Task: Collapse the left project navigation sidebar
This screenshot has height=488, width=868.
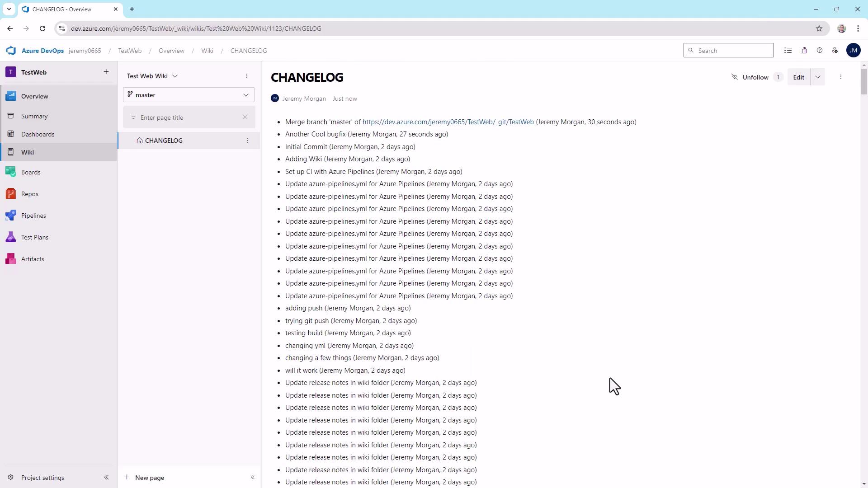Action: pos(106,477)
